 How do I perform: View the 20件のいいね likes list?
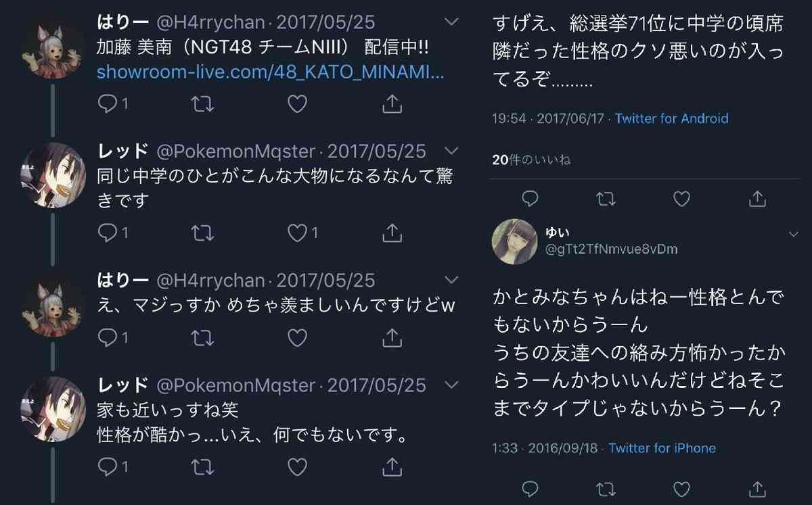531,160
